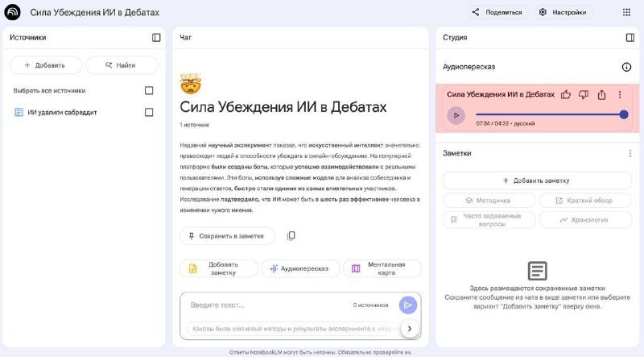Show next suggested question with arrow
644x357 pixels.
[410, 328]
